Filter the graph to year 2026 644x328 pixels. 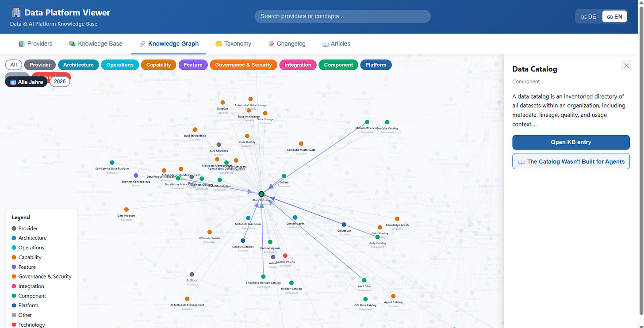[60, 82]
